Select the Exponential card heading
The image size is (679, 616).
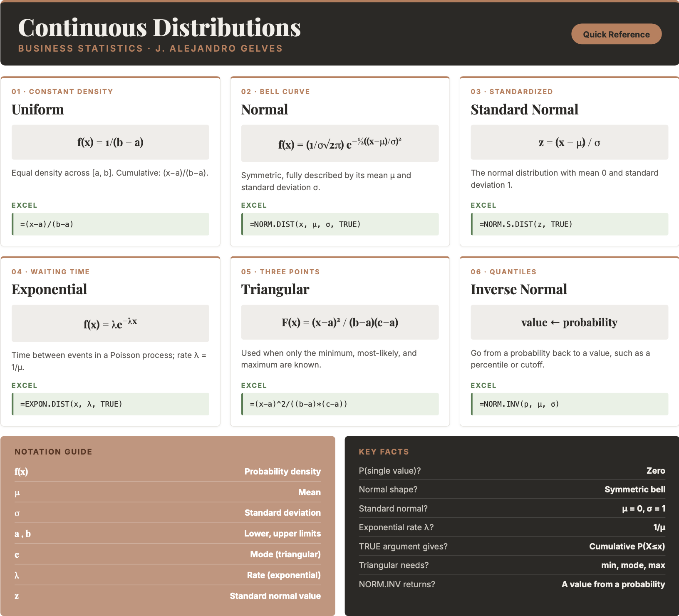[49, 289]
